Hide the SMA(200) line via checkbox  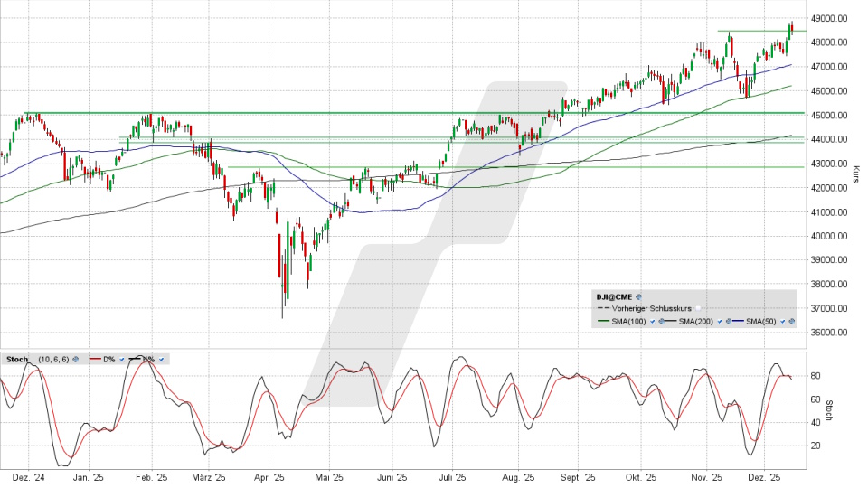720,322
